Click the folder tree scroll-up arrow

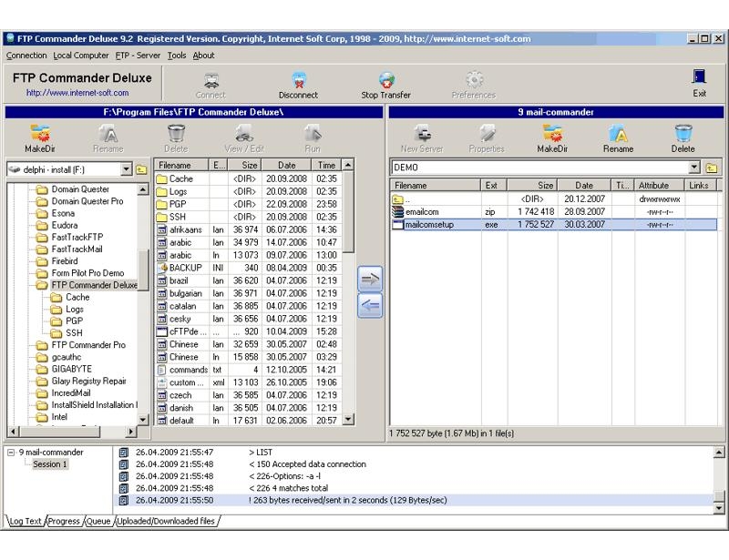pos(143,189)
